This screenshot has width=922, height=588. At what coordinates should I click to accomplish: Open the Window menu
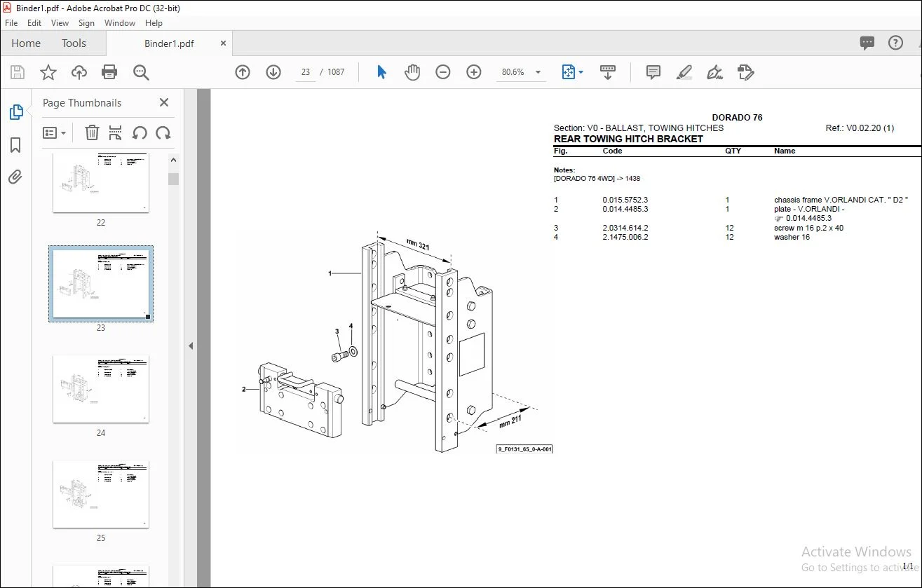point(120,23)
